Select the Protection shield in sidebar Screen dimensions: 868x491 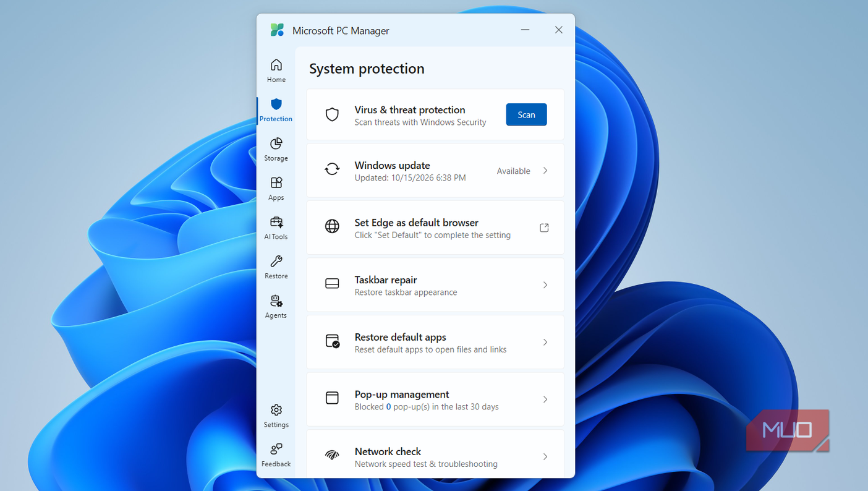[276, 104]
